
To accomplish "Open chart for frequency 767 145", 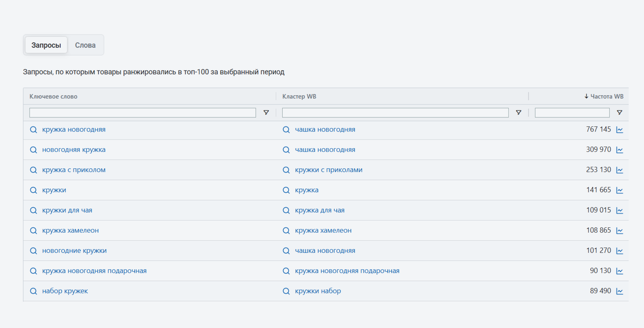I will tap(619, 130).
